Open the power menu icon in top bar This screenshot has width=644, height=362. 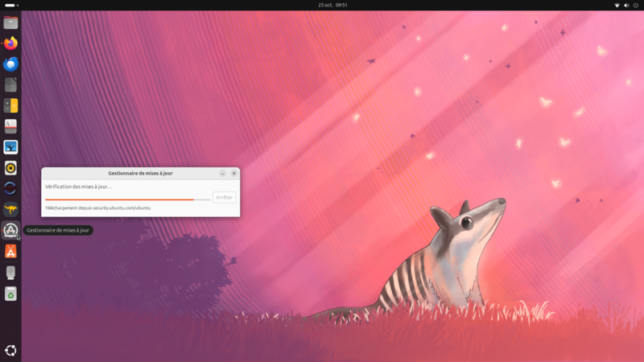[x=636, y=6]
